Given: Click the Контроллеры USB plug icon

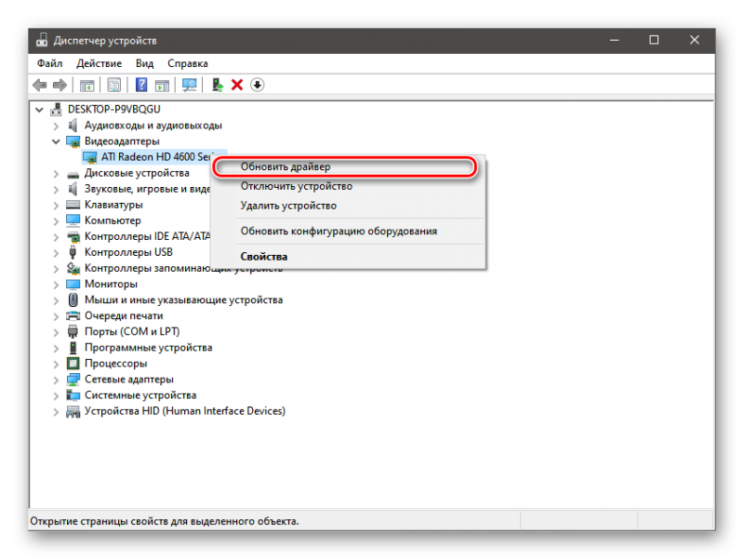Looking at the screenshot, I should 73,252.
